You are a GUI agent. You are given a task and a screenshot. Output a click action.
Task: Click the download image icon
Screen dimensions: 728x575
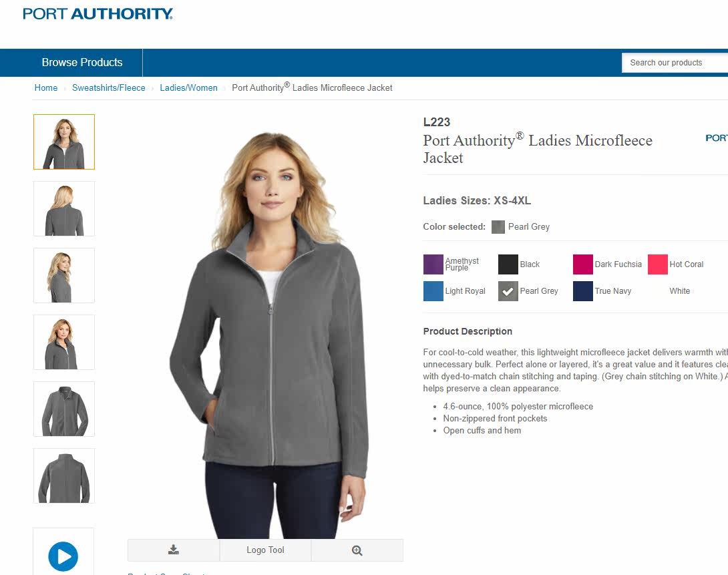click(x=173, y=550)
